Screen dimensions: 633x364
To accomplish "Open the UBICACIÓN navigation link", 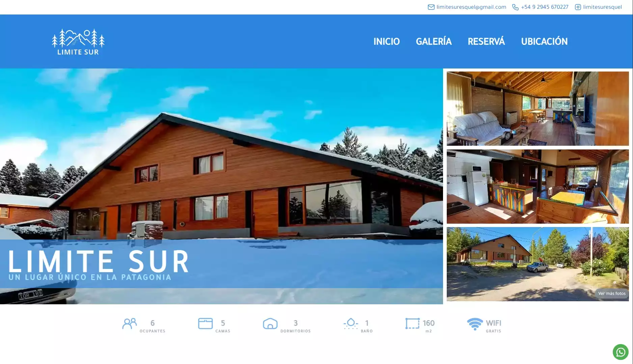I will [544, 41].
